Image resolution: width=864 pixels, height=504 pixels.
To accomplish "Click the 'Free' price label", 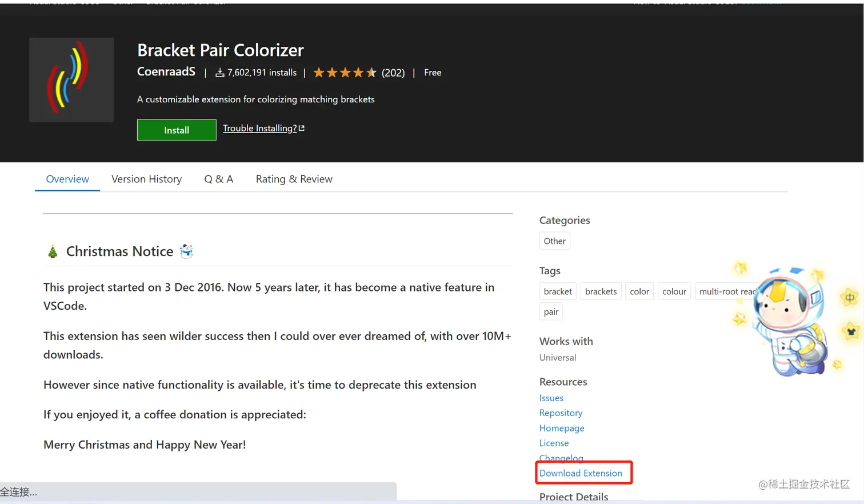I will pyautogui.click(x=433, y=73).
